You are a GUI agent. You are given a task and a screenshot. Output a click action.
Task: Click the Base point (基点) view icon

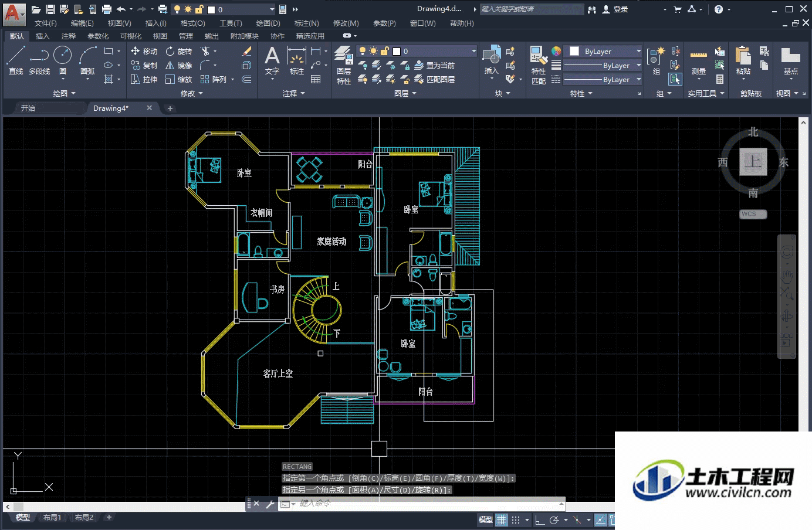(790, 61)
